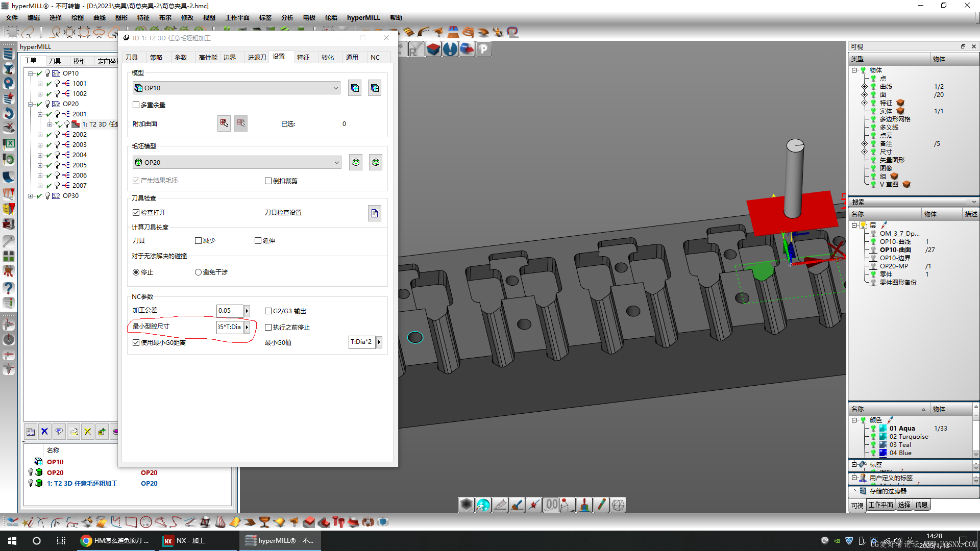980x551 pixels.
Task: Click the new stock model icon next to OP20
Action: [x=376, y=162]
